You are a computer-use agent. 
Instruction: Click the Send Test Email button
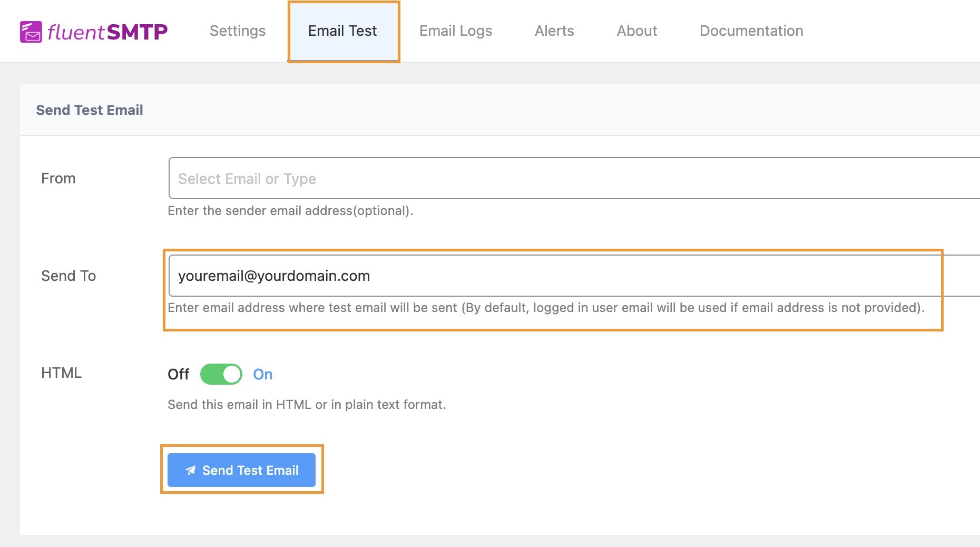tap(241, 470)
